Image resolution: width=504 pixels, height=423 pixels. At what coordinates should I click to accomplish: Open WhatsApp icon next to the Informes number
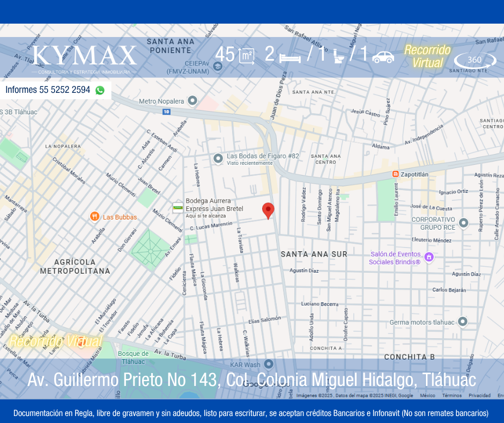pyautogui.click(x=100, y=90)
